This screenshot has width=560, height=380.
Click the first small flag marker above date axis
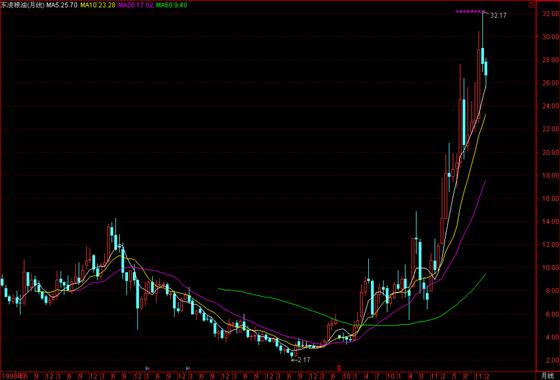[147, 368]
